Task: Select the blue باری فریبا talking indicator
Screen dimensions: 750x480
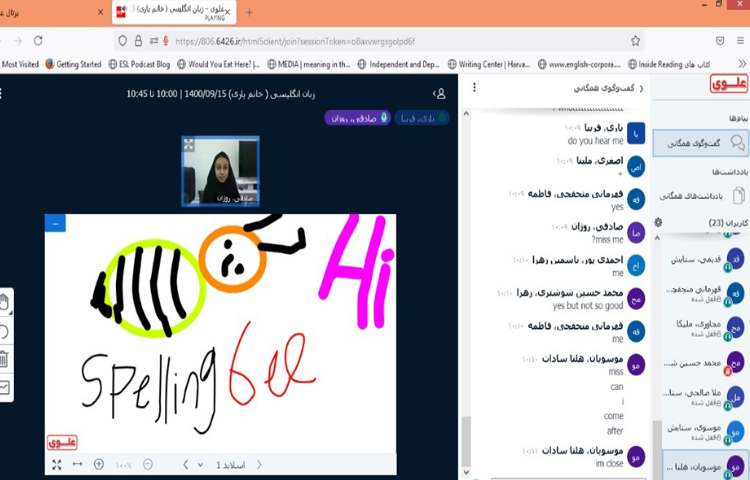Action: click(x=422, y=118)
